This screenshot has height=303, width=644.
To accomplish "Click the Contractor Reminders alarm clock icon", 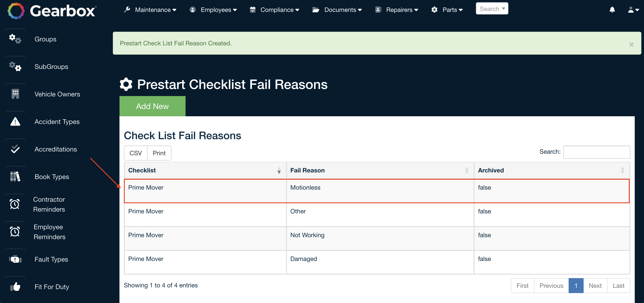I will [x=15, y=204].
